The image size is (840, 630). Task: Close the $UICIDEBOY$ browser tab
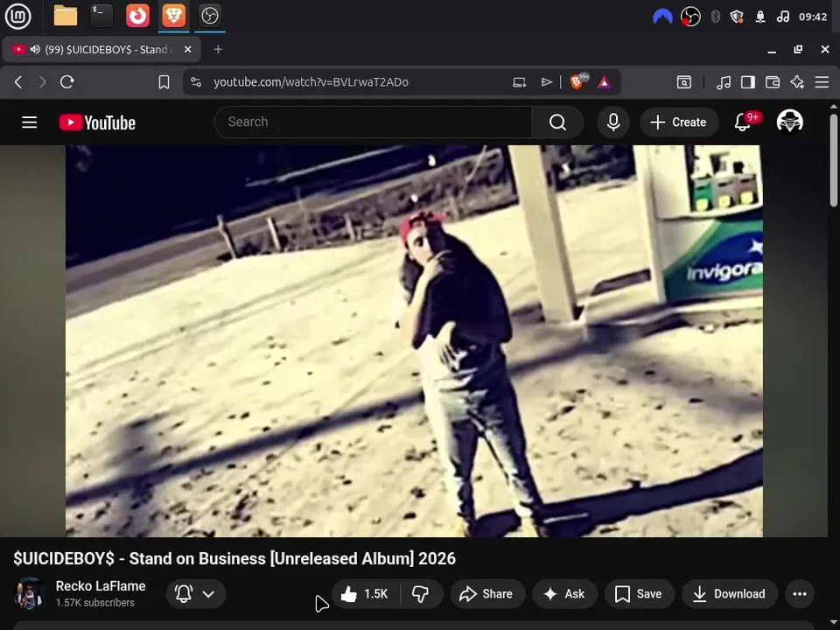pyautogui.click(x=187, y=50)
